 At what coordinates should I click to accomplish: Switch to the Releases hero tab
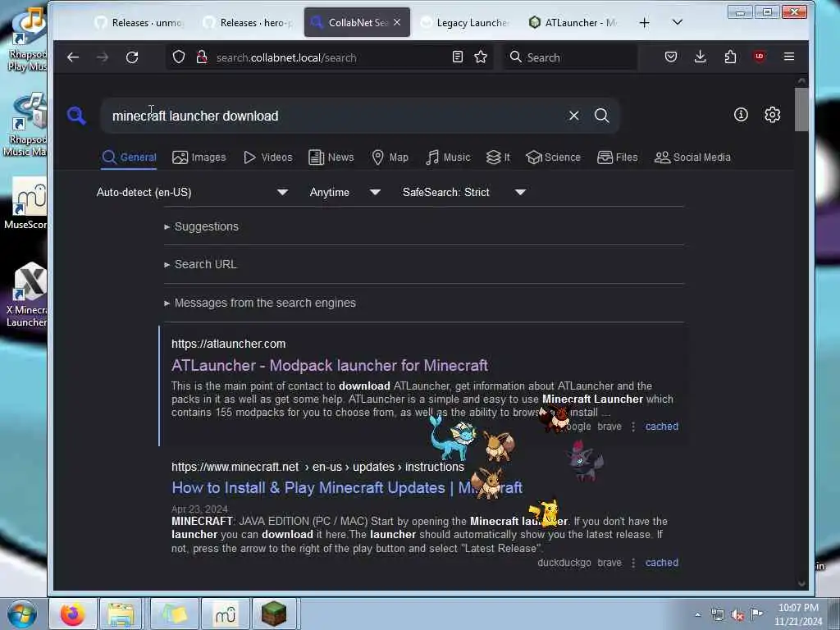pyautogui.click(x=249, y=22)
